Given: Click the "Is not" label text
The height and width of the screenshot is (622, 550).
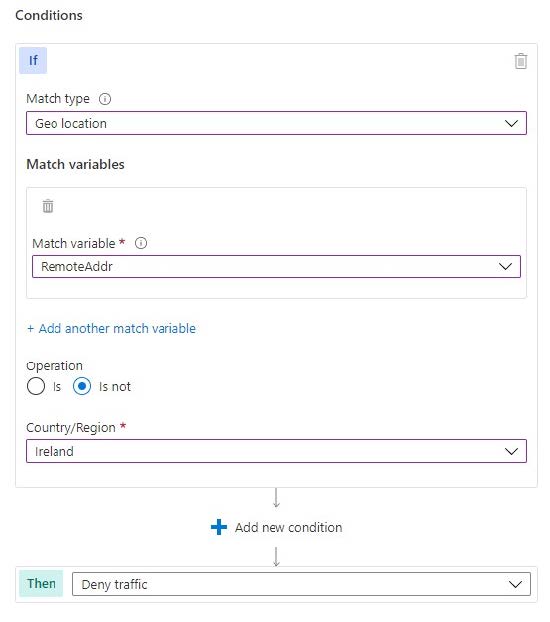Looking at the screenshot, I should pos(115,386).
